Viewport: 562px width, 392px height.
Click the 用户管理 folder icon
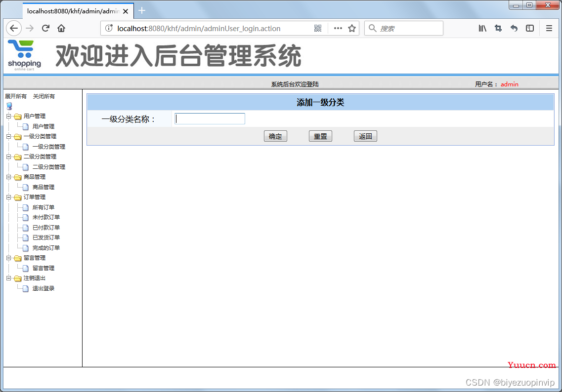pyautogui.click(x=18, y=117)
